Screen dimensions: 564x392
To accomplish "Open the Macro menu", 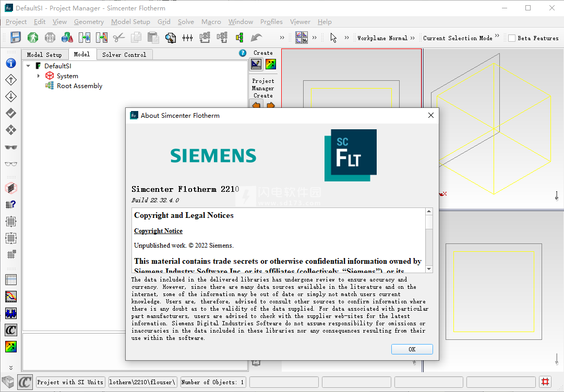I will tap(211, 22).
